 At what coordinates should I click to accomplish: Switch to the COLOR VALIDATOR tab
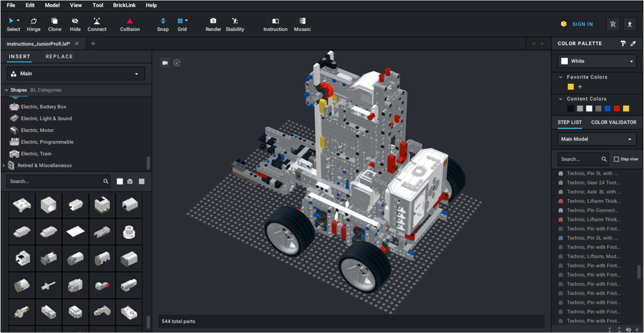[x=614, y=122]
